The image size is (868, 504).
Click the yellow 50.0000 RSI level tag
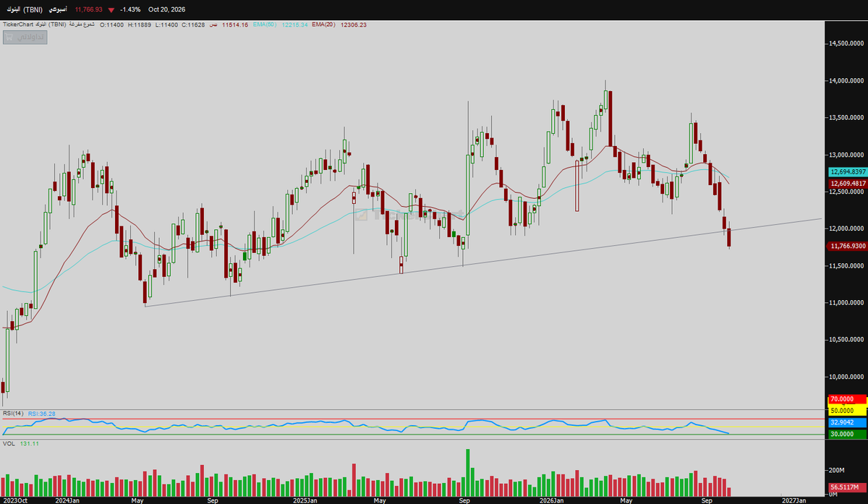point(848,410)
